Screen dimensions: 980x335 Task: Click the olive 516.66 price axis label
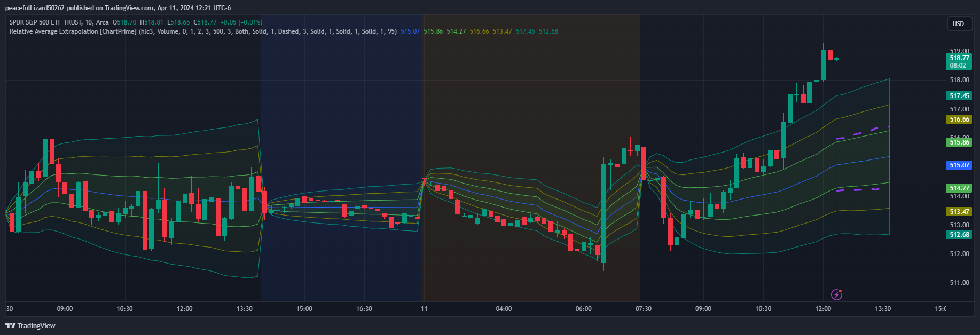click(959, 119)
